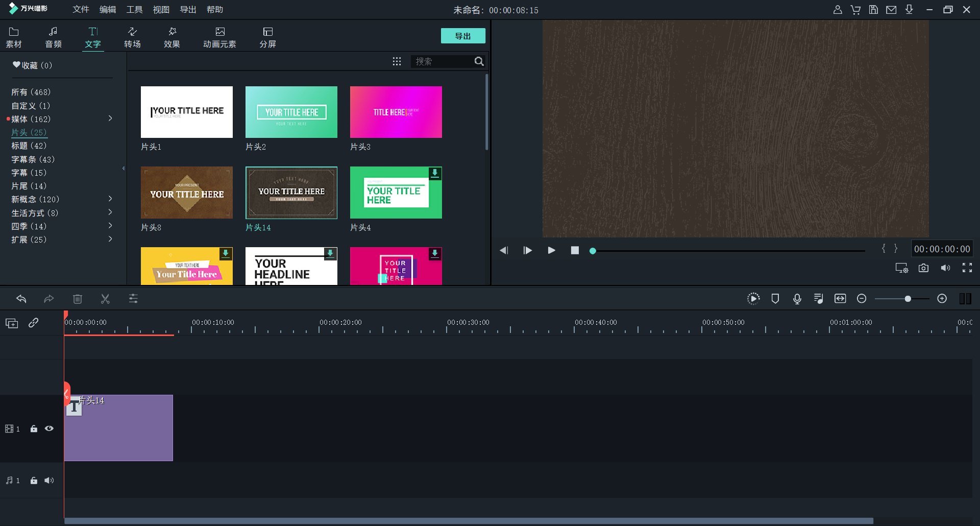Open the voiceover microphone recorder
Screen dimensions: 980x526
(x=797, y=299)
